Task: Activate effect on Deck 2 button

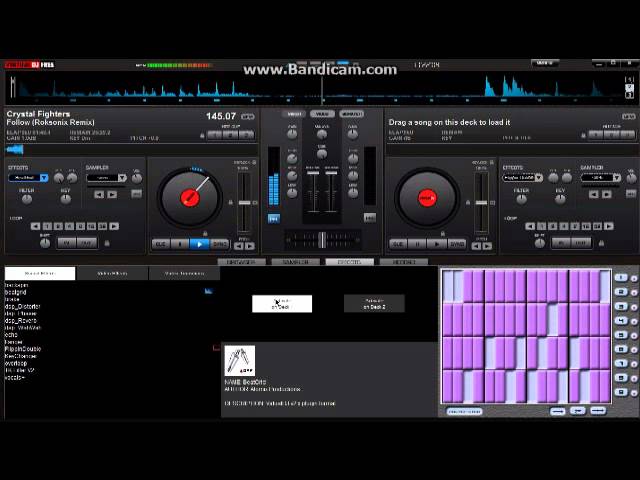Action: pyautogui.click(x=374, y=304)
